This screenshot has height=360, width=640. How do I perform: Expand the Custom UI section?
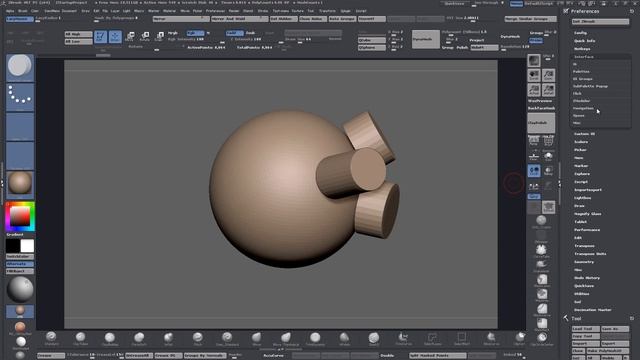(584, 134)
